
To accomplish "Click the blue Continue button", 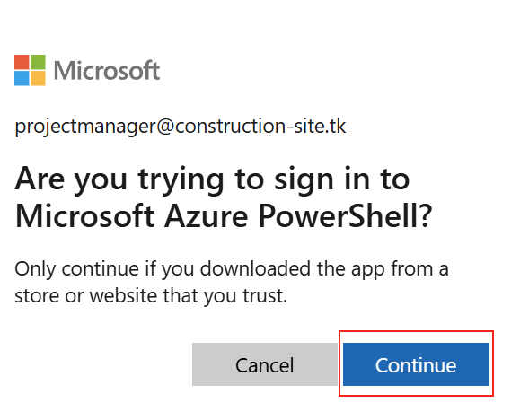I will [416, 364].
